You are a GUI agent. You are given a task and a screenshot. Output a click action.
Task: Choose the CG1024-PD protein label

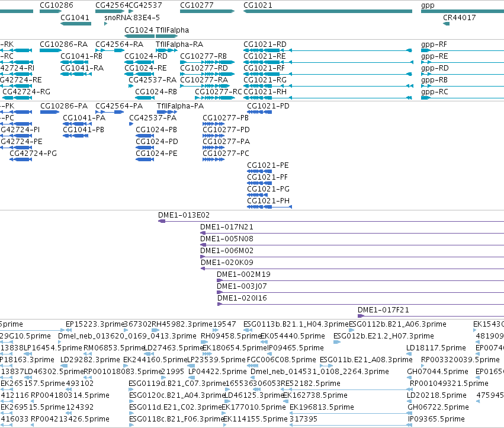tap(157, 142)
